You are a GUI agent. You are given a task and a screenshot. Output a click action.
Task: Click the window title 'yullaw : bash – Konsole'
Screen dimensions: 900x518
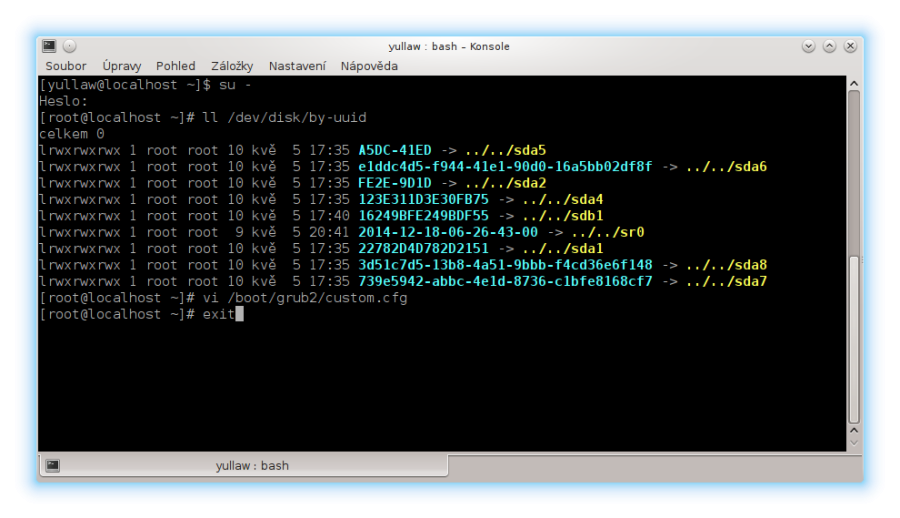[449, 47]
